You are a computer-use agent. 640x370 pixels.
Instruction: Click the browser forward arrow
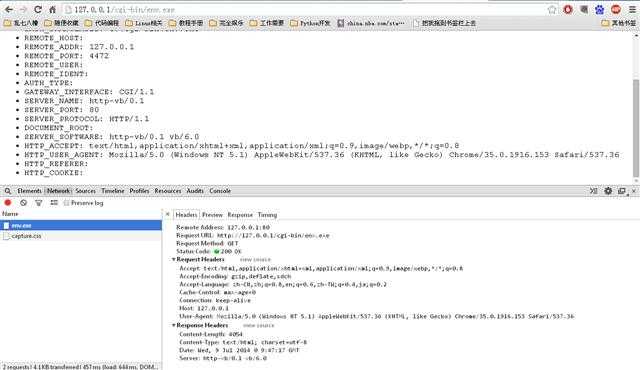click(24, 9)
